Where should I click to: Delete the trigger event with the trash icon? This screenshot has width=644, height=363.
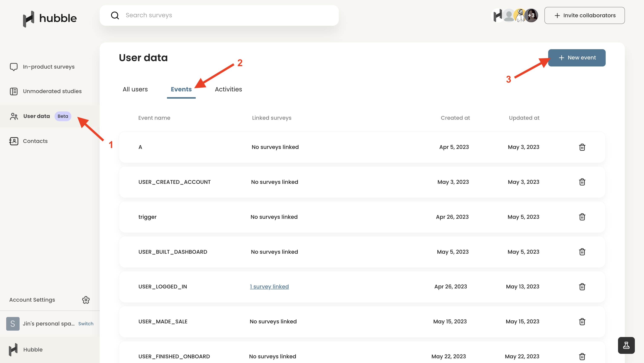pos(582,217)
